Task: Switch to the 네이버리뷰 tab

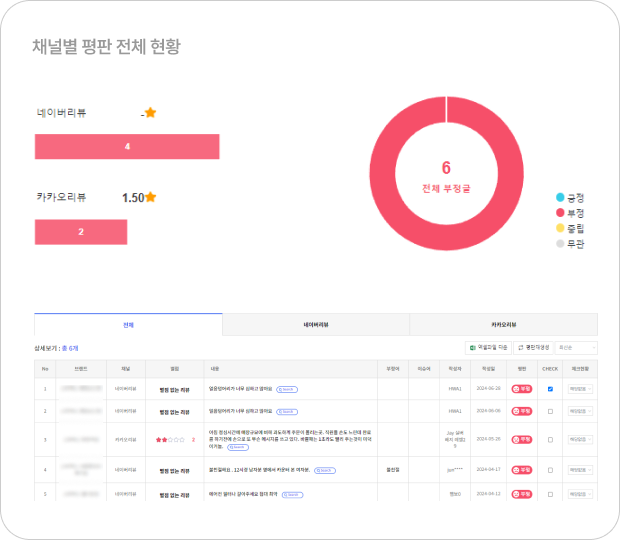Action: click(316, 325)
